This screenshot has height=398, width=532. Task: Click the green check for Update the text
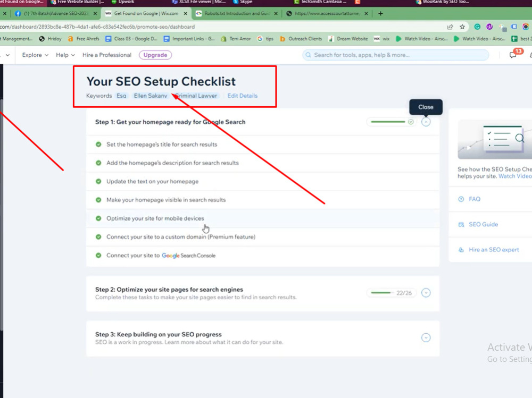point(98,181)
